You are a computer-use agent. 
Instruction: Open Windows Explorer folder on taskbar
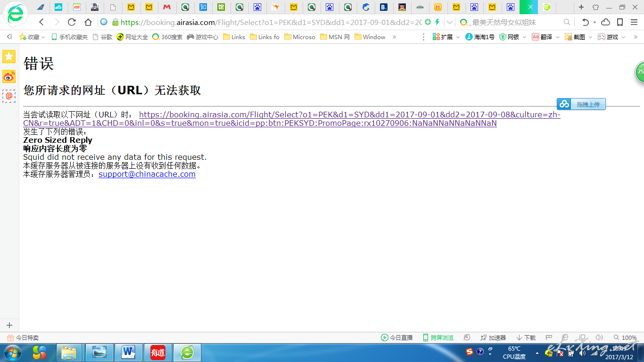tap(69, 353)
